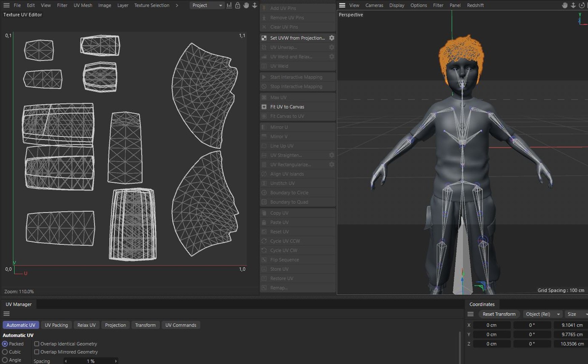Select the Cubic radio button
Screen dimensions: 588x364
pos(5,352)
